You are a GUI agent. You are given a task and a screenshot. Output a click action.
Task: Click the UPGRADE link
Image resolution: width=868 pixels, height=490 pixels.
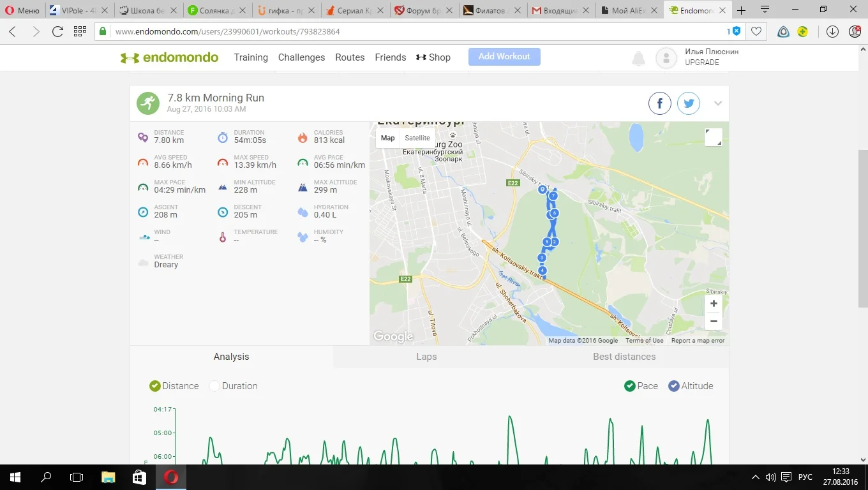[702, 63]
